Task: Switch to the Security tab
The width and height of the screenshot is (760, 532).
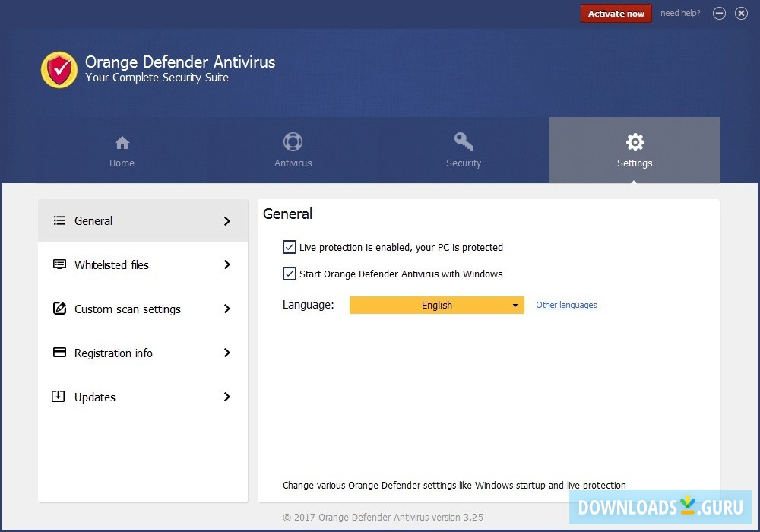Action: click(464, 150)
